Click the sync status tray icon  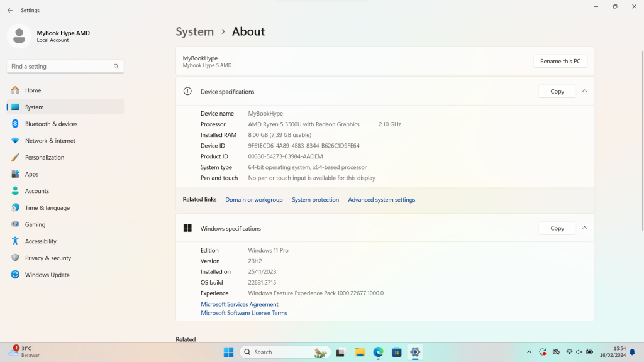[543, 352]
